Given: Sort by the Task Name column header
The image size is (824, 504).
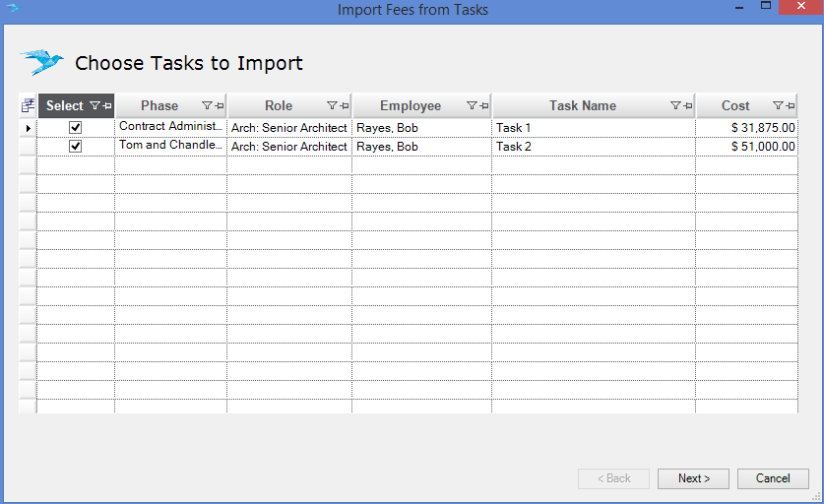Looking at the screenshot, I should [582, 105].
